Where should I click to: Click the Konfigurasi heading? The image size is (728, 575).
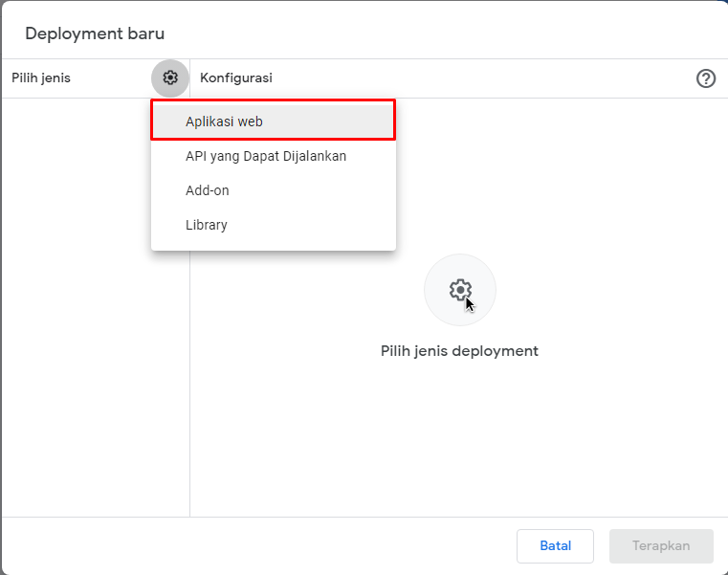(236, 78)
